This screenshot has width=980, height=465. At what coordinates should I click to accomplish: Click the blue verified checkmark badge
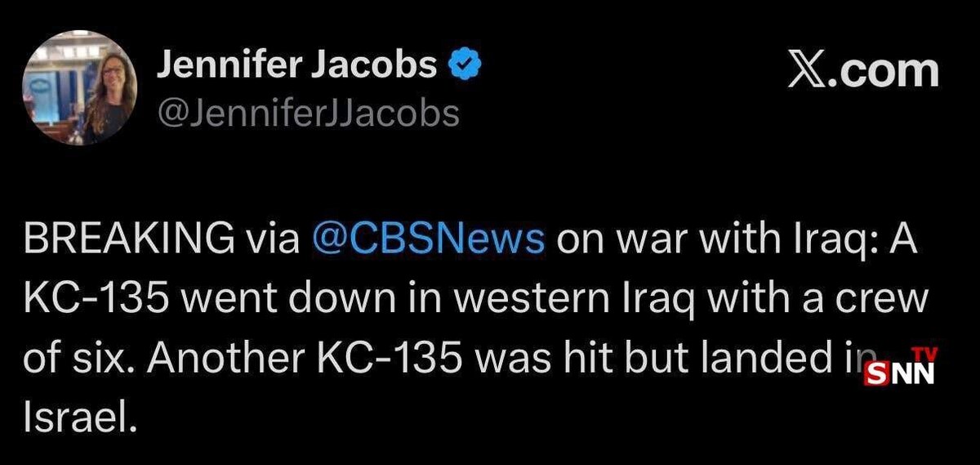pyautogui.click(x=462, y=64)
